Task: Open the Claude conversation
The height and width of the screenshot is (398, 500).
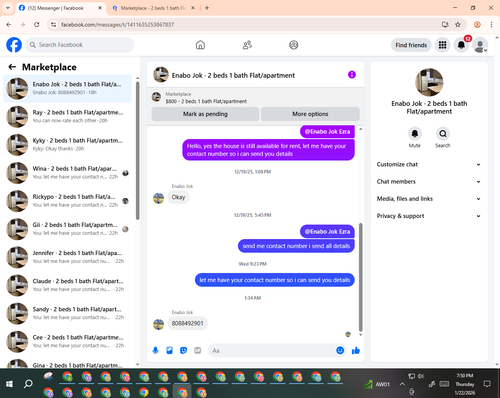Action: click(x=67, y=285)
